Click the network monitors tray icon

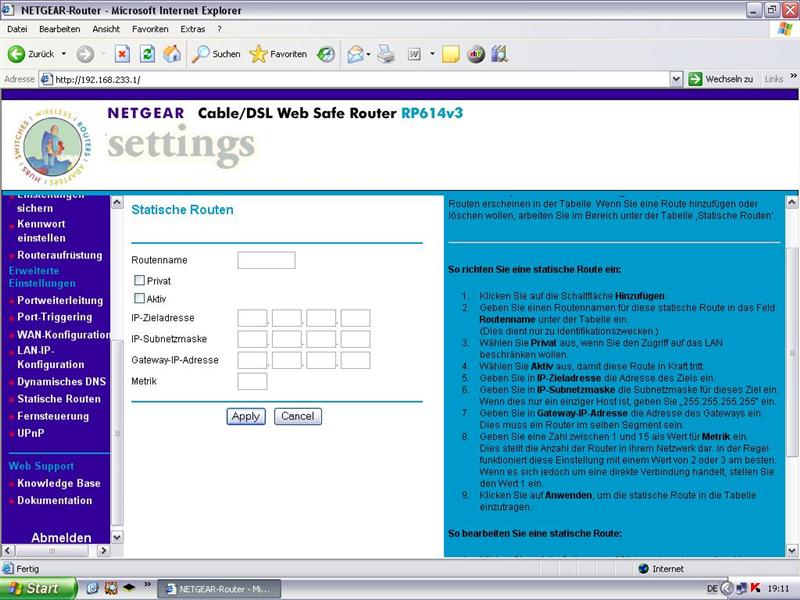741,588
